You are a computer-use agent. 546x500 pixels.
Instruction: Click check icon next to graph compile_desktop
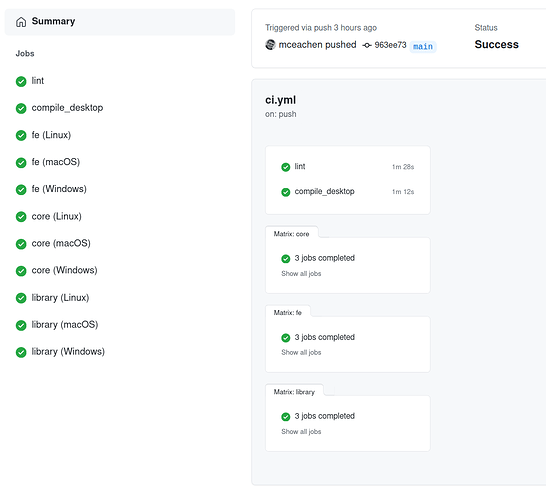tap(286, 192)
